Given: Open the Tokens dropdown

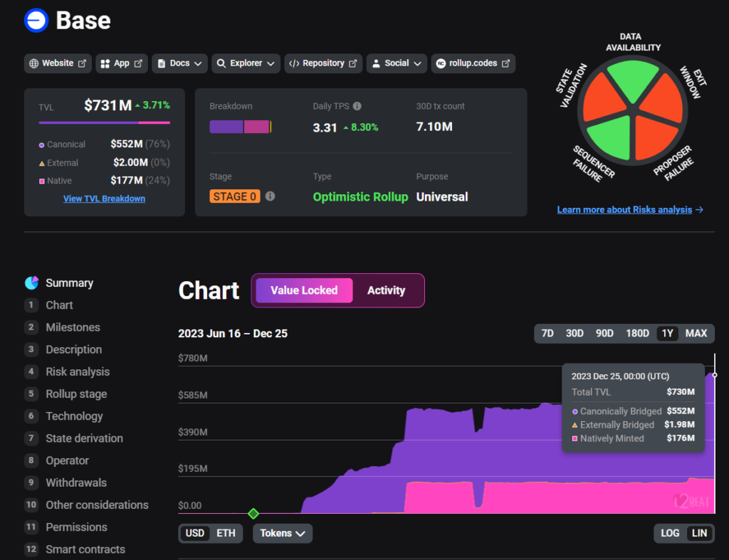Looking at the screenshot, I should [x=283, y=533].
